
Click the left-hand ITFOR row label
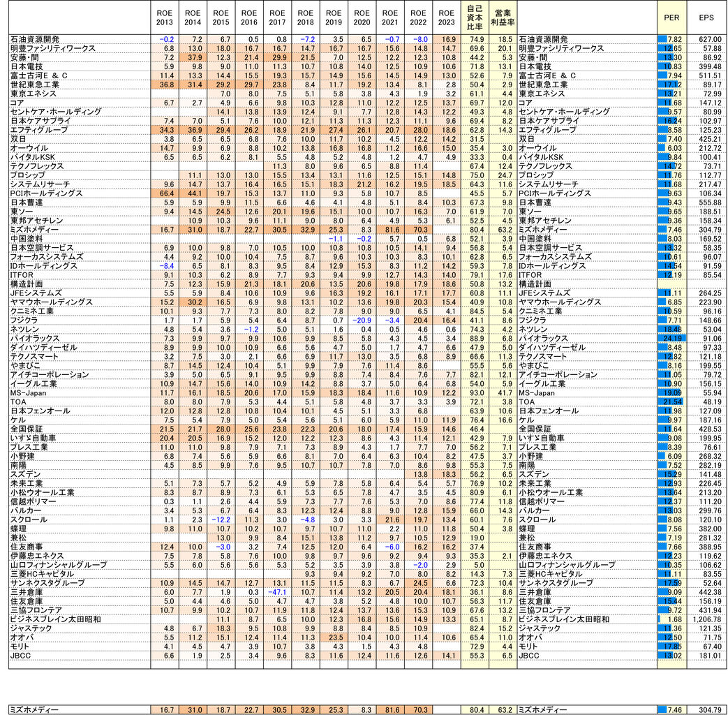click(22, 275)
